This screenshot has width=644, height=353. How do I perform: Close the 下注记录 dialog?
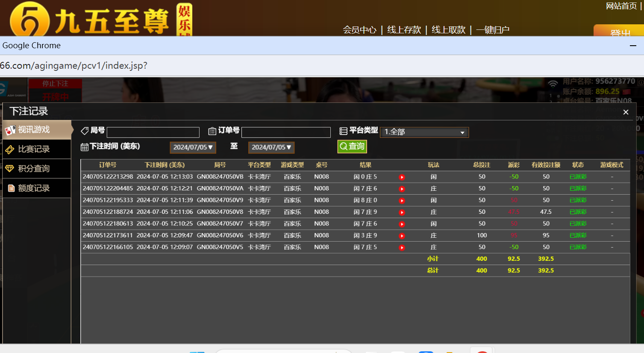click(626, 112)
